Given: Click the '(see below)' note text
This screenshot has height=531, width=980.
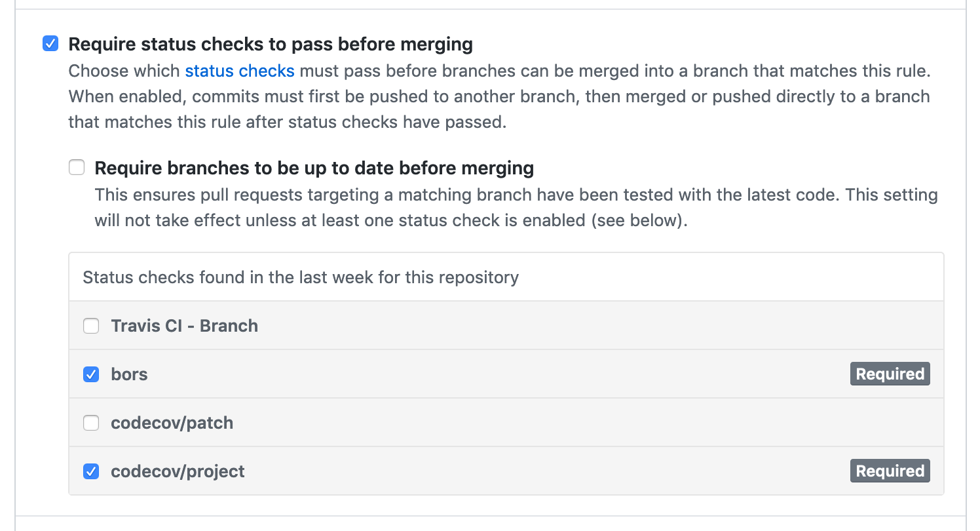Looking at the screenshot, I should [639, 221].
